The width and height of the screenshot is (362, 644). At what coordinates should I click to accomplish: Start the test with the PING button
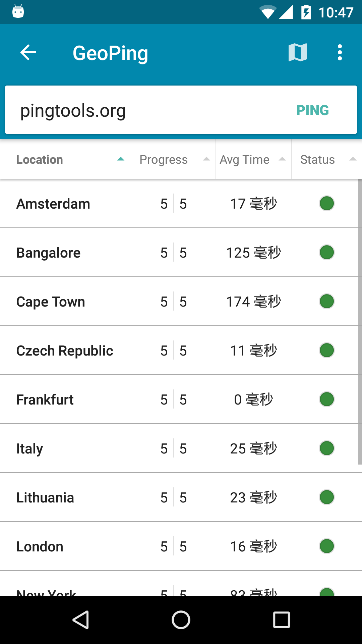313,110
